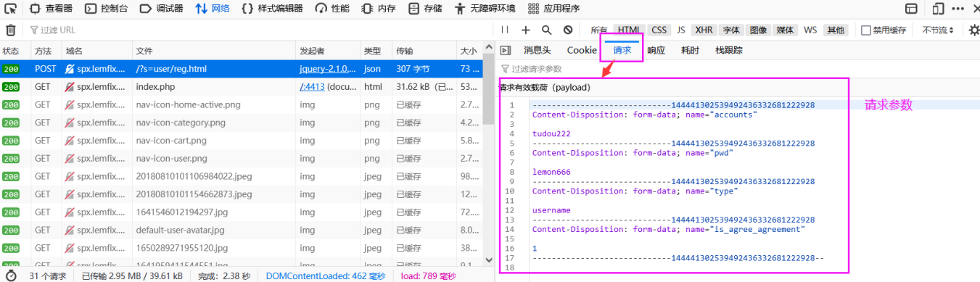
Task: Open the 性能 performance panel
Action: (x=332, y=9)
